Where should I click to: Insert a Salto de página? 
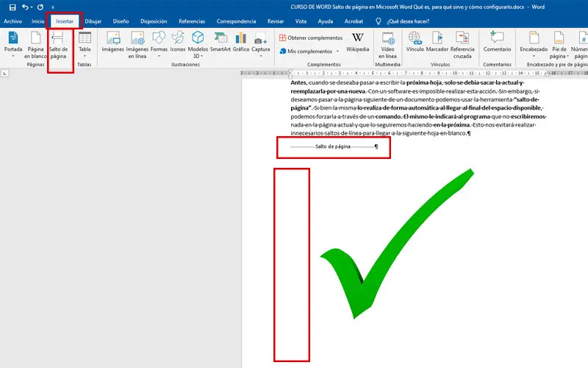point(58,45)
